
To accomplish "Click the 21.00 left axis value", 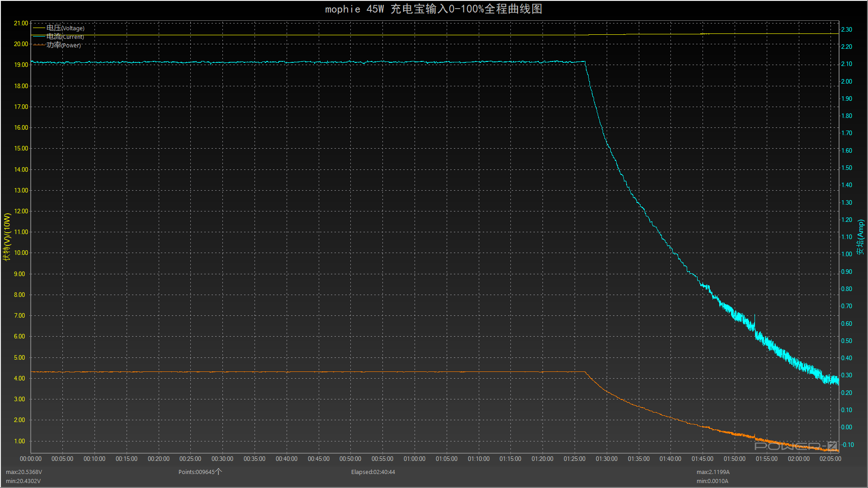I will click(x=21, y=23).
